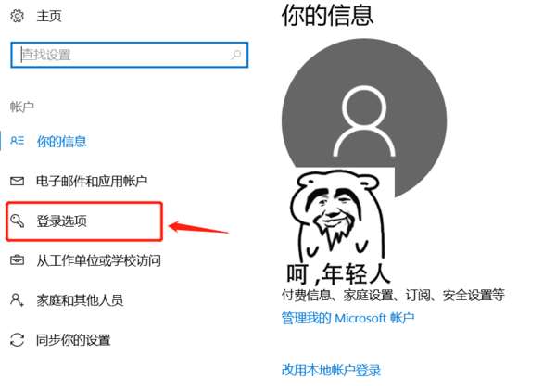Click the magnifier icon in search box
556x392 pixels.
click(235, 55)
